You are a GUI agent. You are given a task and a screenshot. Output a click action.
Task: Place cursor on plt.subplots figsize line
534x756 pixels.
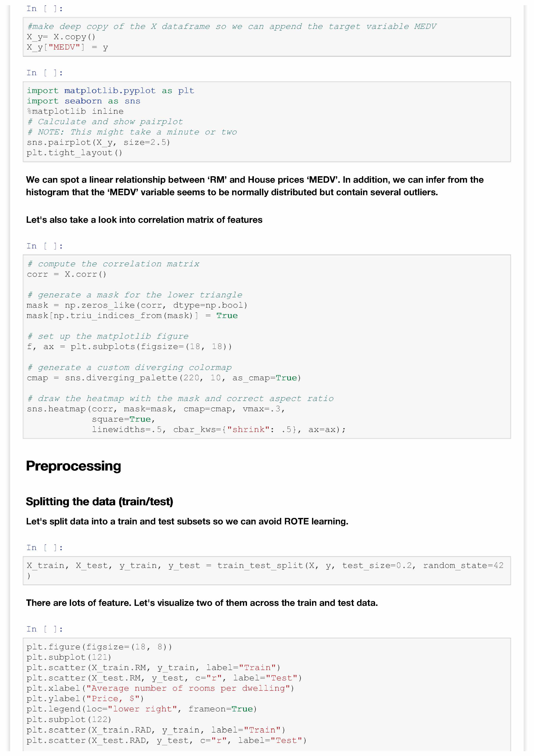[129, 346]
